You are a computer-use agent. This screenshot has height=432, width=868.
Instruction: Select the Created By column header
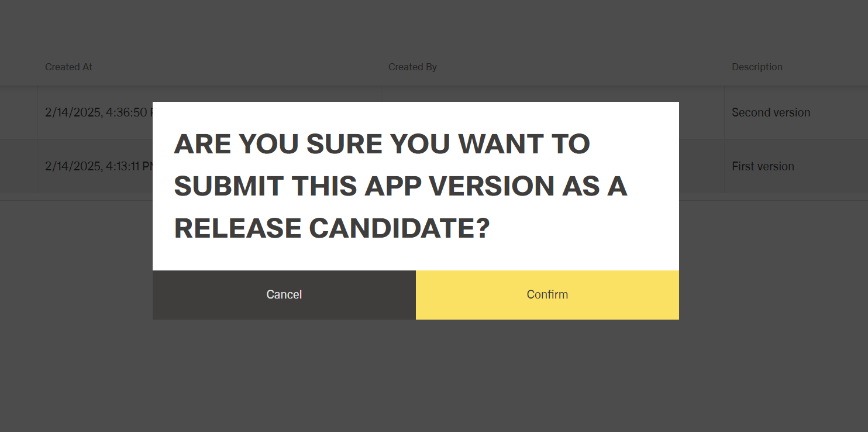tap(412, 67)
